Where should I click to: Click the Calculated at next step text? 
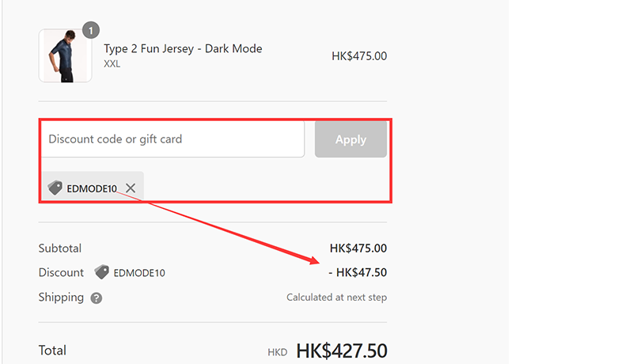337,298
